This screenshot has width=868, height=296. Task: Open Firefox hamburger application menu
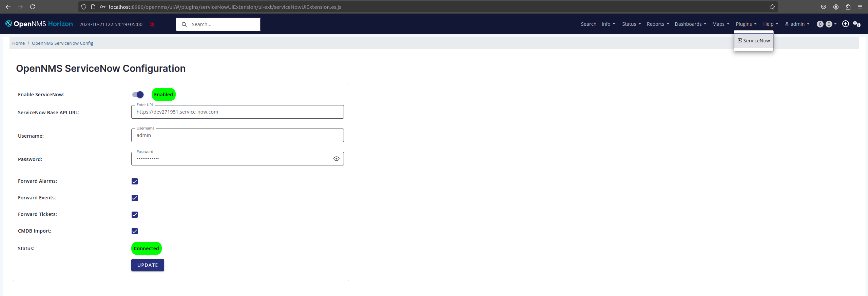coord(860,7)
